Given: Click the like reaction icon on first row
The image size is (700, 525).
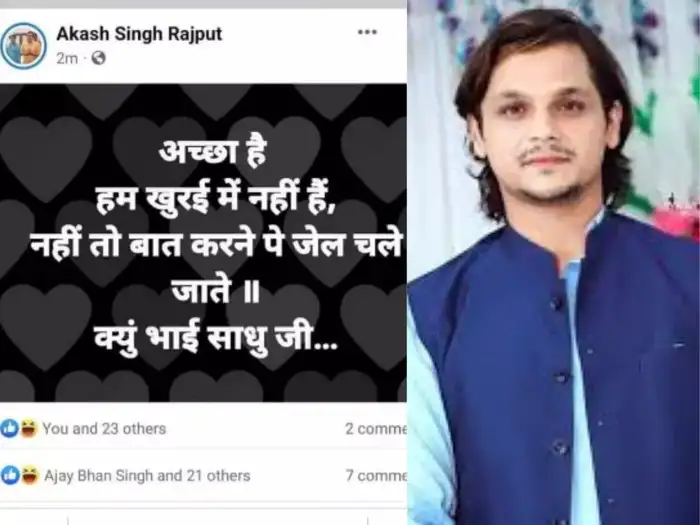Looking at the screenshot, I should coord(9,429).
